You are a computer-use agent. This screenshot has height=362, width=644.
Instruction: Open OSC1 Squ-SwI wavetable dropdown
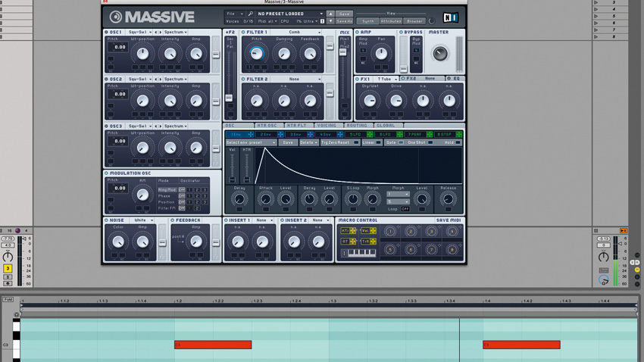click(x=140, y=32)
